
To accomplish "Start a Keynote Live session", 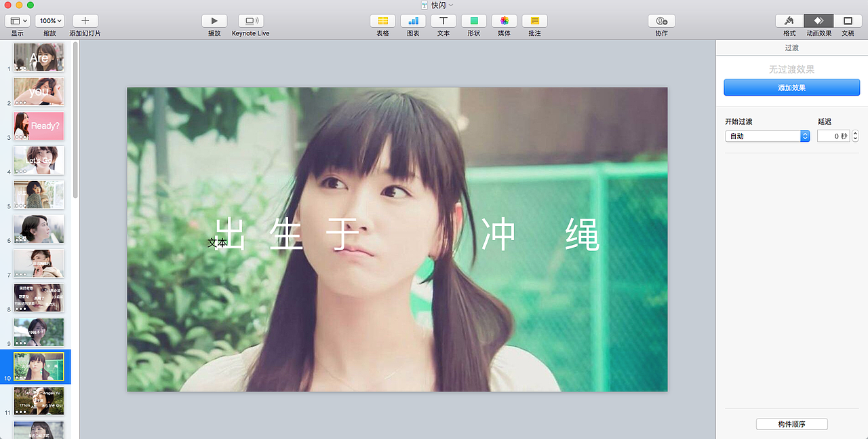I will [250, 21].
